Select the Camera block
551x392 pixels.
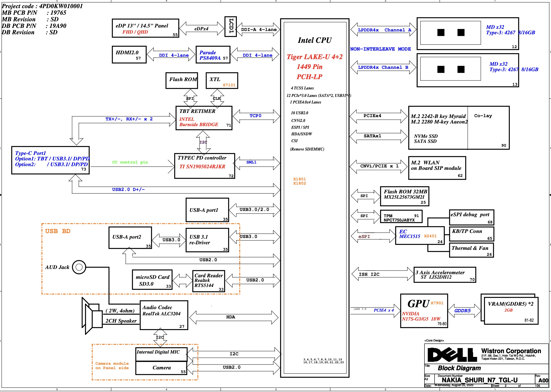pyautogui.click(x=161, y=368)
